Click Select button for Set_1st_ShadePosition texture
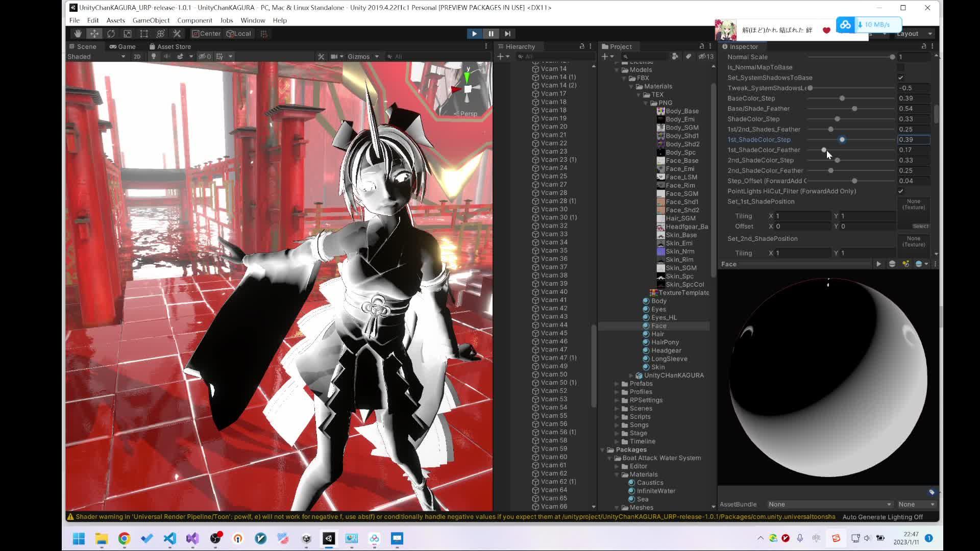Screen dimensions: 980x551 [x=920, y=226]
